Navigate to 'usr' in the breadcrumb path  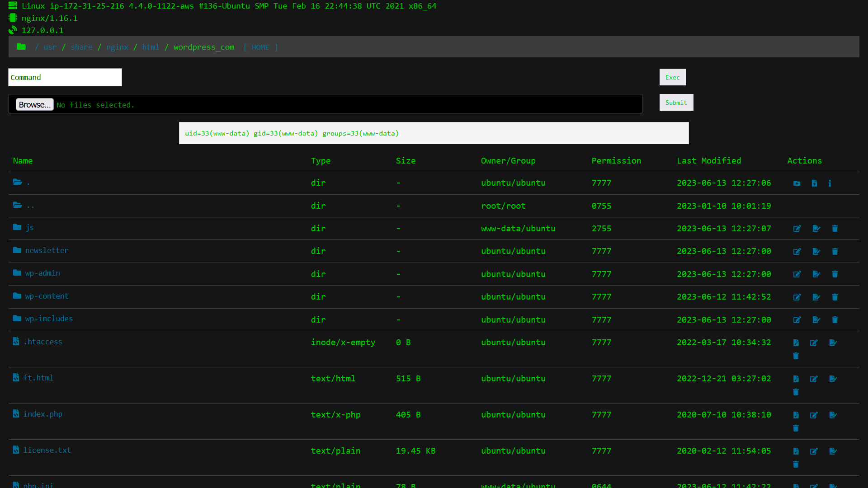point(50,47)
